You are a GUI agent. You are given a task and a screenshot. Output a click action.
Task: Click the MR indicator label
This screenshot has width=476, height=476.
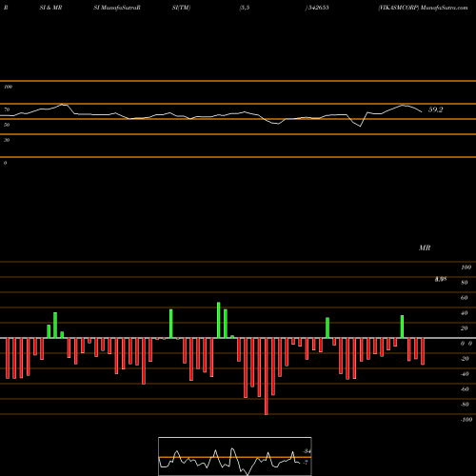(x=425, y=248)
